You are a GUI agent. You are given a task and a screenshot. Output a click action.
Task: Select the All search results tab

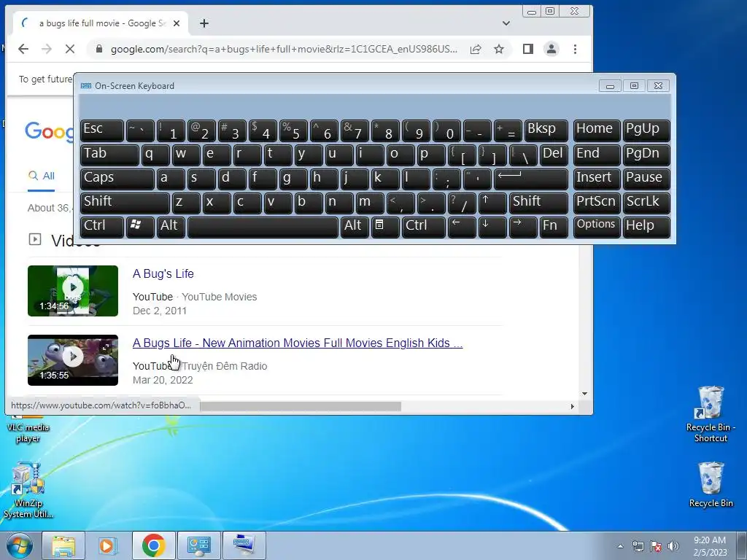point(42,176)
